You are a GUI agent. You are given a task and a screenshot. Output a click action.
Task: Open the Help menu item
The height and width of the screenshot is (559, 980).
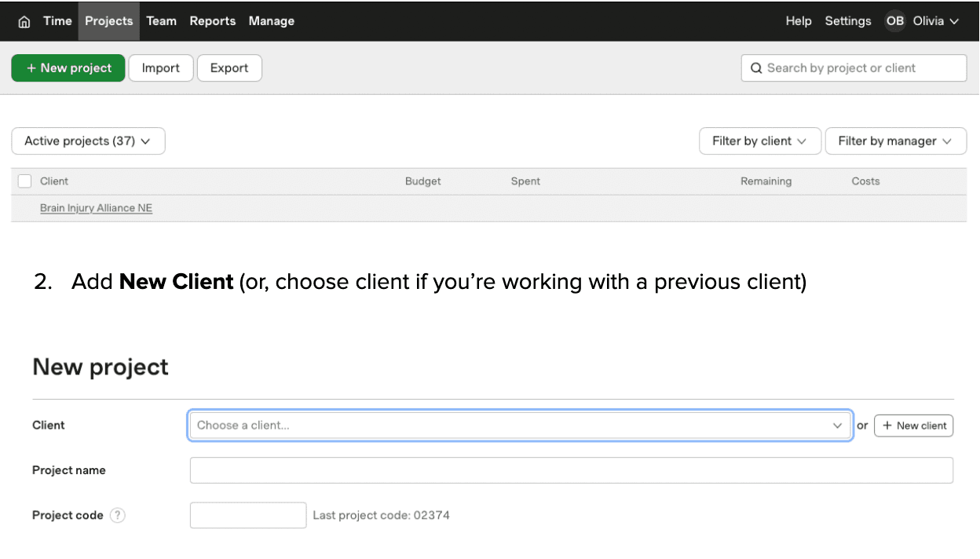[799, 21]
